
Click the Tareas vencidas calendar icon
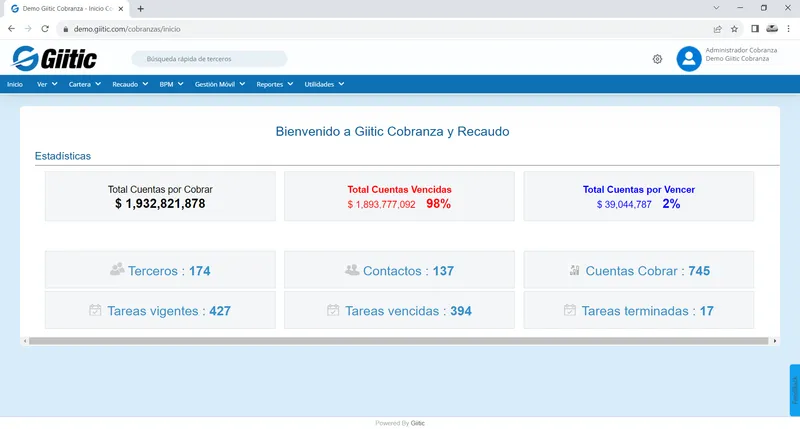[333, 310]
